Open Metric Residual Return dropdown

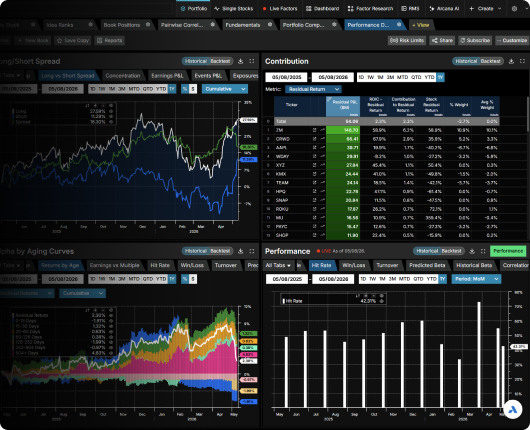pos(313,89)
